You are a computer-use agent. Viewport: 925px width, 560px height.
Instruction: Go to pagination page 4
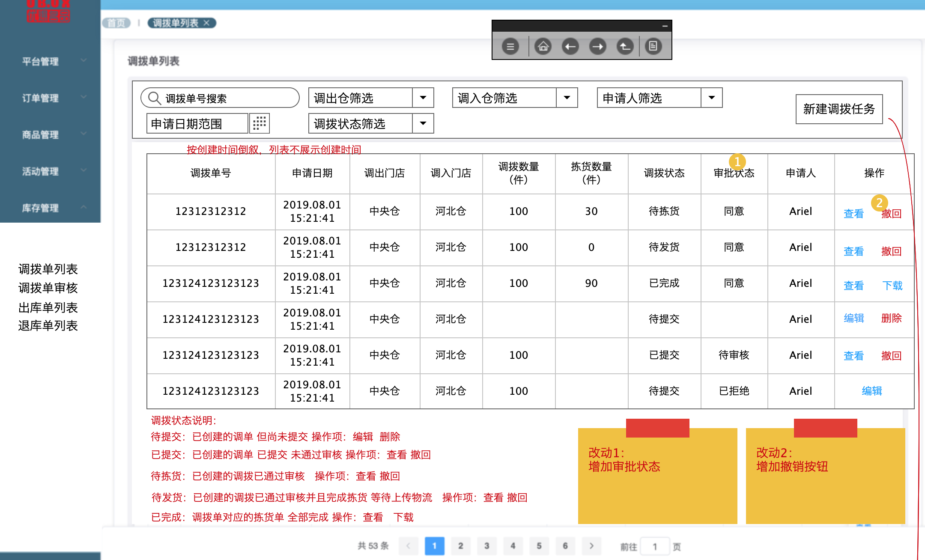pyautogui.click(x=513, y=546)
